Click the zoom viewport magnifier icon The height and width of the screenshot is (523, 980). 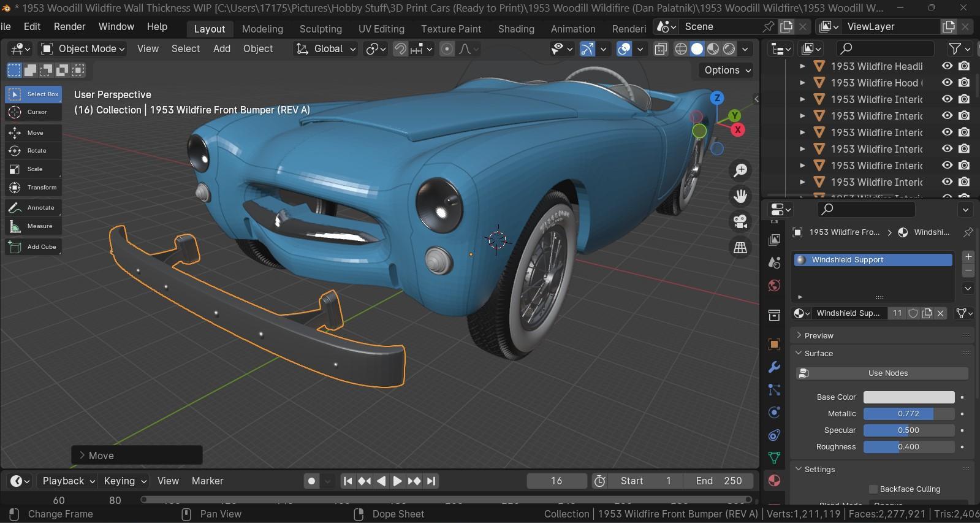(x=740, y=170)
